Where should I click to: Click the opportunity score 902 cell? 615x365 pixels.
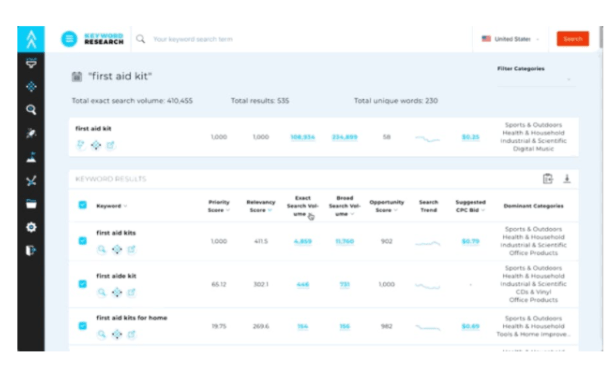386,241
